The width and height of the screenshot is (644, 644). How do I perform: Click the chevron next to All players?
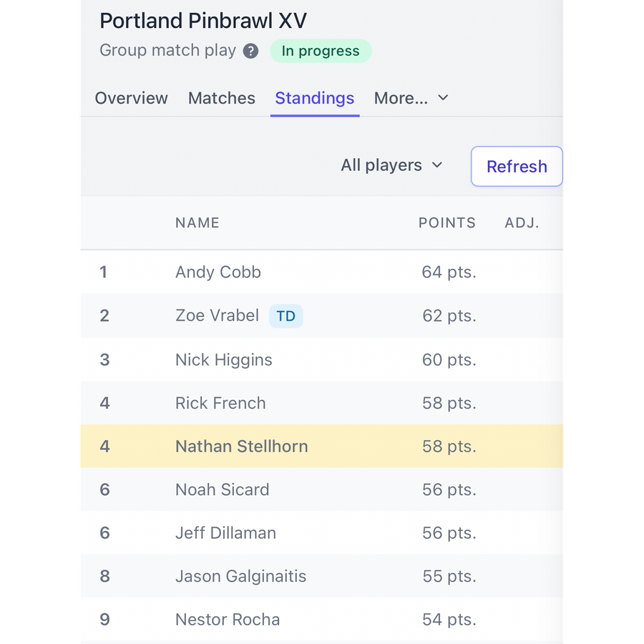pyautogui.click(x=437, y=165)
